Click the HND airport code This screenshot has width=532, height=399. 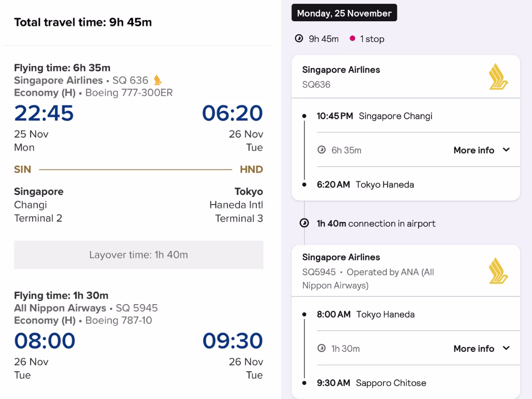251,169
